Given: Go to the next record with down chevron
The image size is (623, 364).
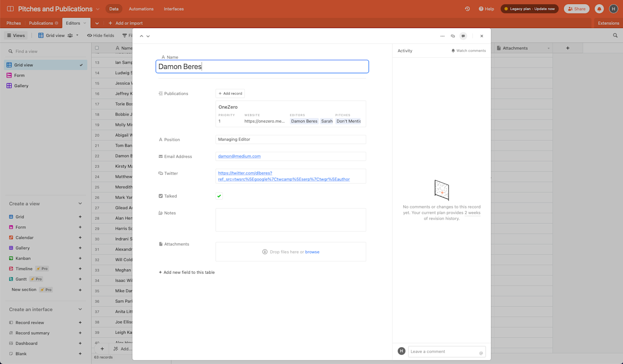Looking at the screenshot, I should (x=148, y=36).
